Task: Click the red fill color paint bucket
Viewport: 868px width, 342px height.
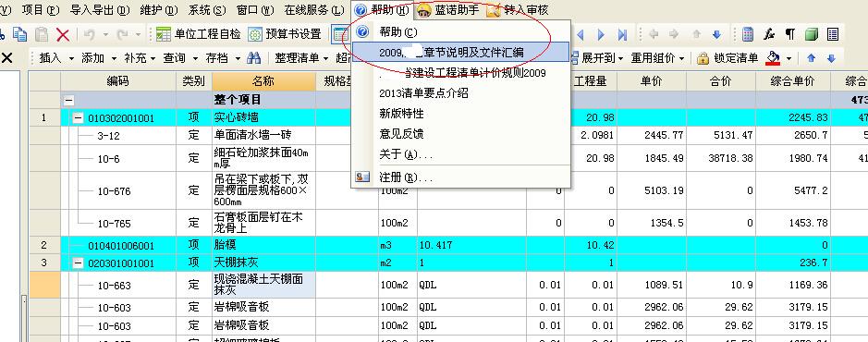Action: [x=774, y=58]
